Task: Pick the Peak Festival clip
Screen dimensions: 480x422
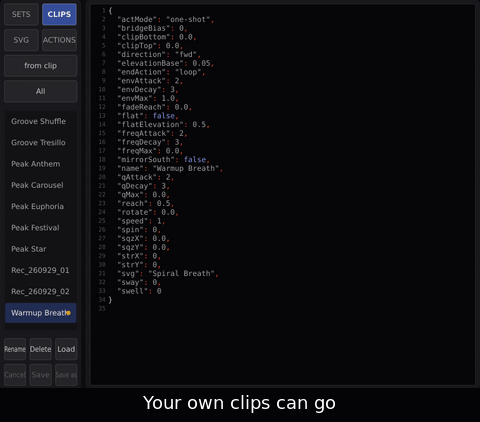Action: point(41,228)
